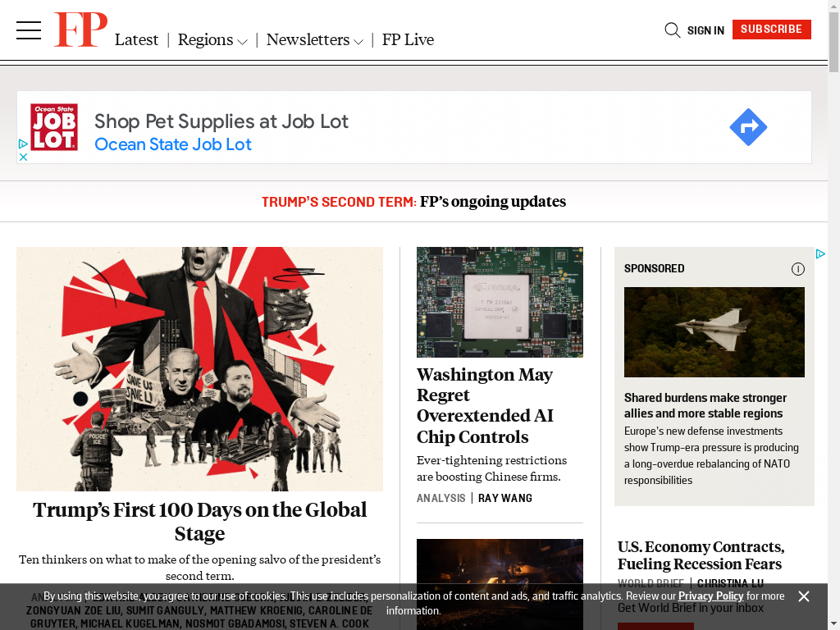Open the hamburger menu
This screenshot has height=630, width=840.
(x=29, y=30)
